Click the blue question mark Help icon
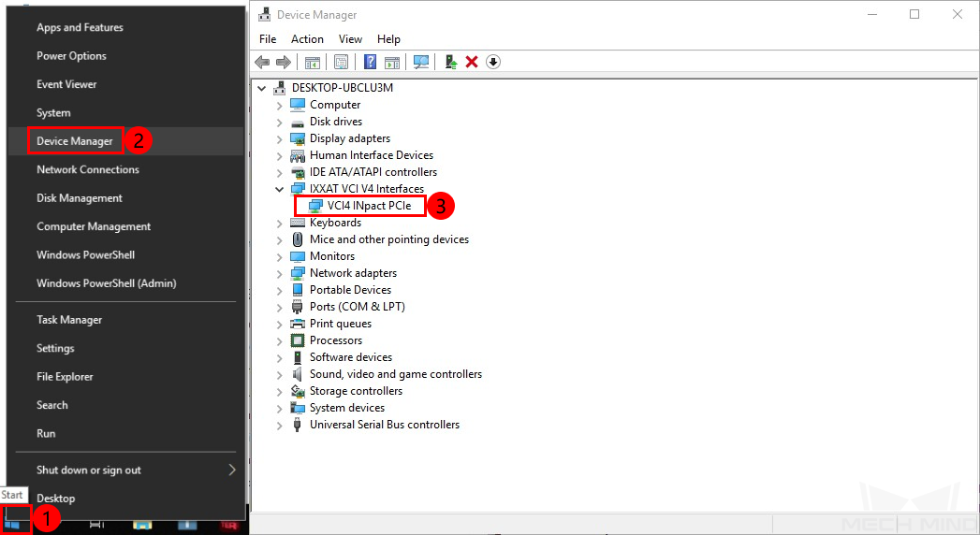 [370, 62]
